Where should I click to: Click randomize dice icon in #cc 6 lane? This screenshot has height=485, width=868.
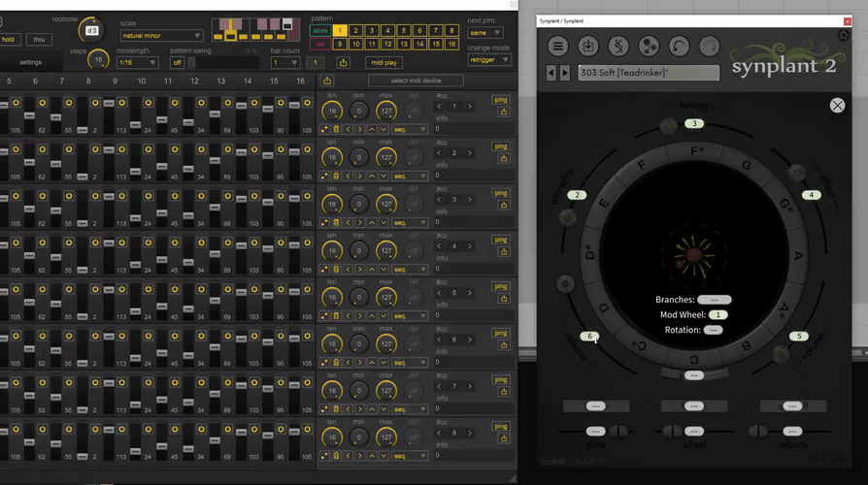point(324,362)
